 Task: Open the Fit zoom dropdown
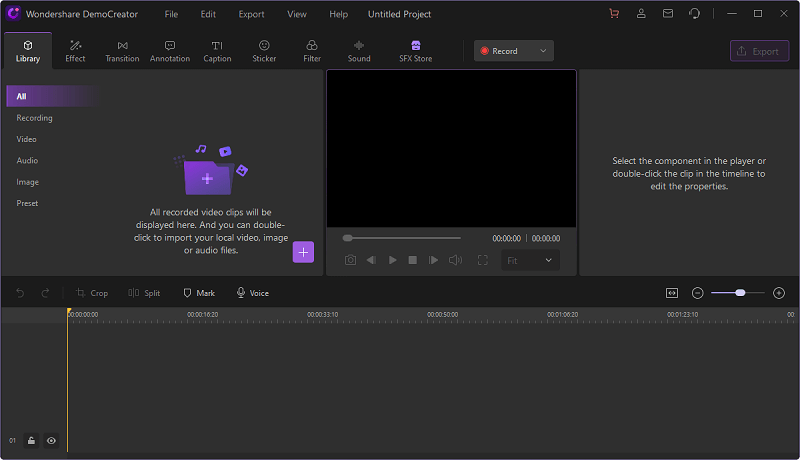click(x=530, y=260)
